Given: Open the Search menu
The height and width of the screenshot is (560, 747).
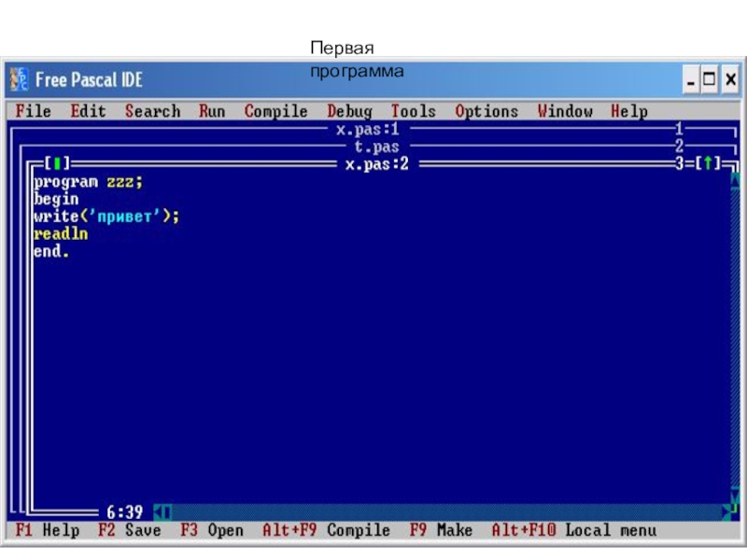Looking at the screenshot, I should [153, 111].
